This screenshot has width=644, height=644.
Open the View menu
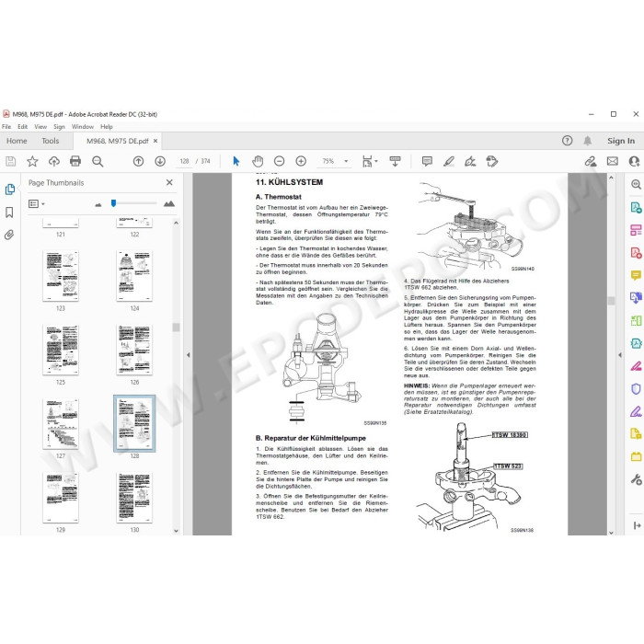(x=40, y=127)
